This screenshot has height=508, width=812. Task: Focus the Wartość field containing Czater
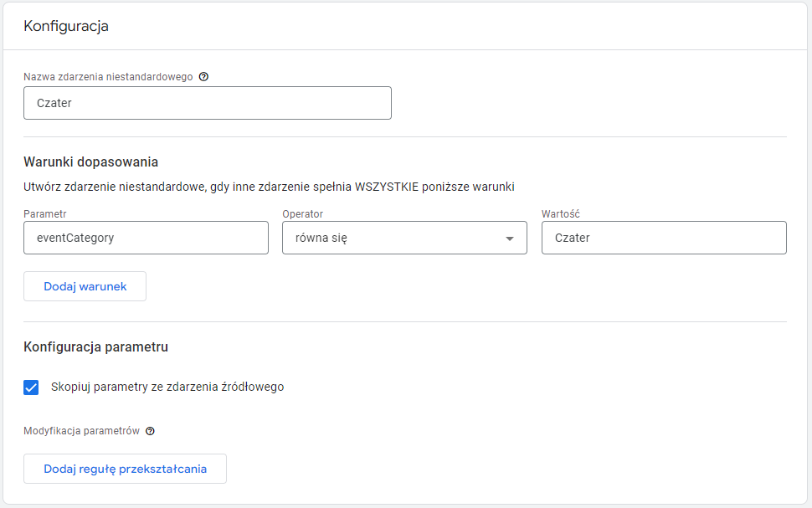(x=664, y=238)
